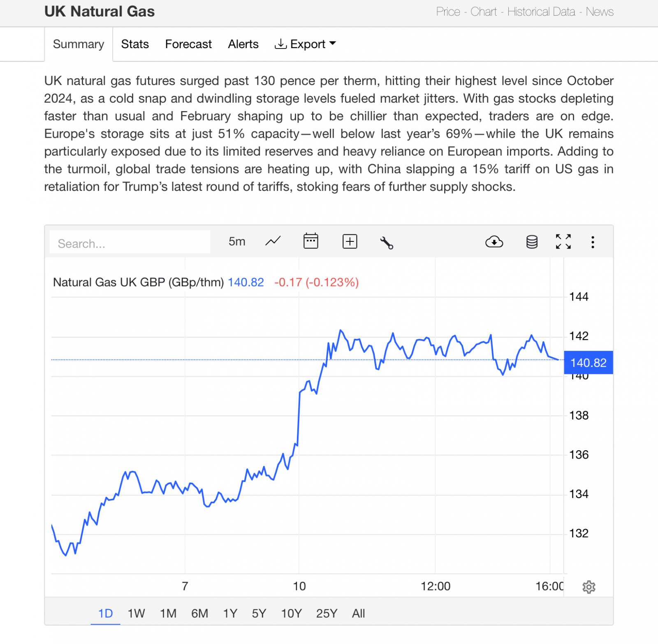The height and width of the screenshot is (644, 658).
Task: Show the All time range
Action: click(x=358, y=613)
